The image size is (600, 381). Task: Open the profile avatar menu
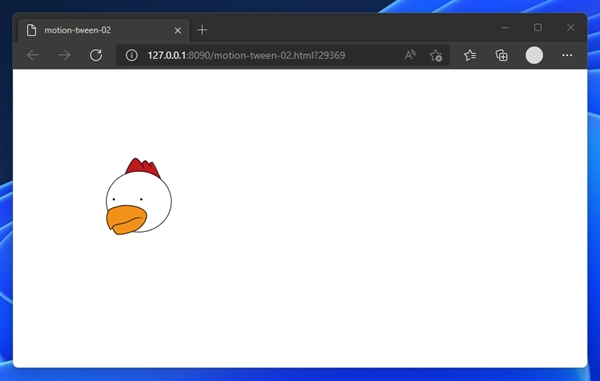[x=534, y=55]
